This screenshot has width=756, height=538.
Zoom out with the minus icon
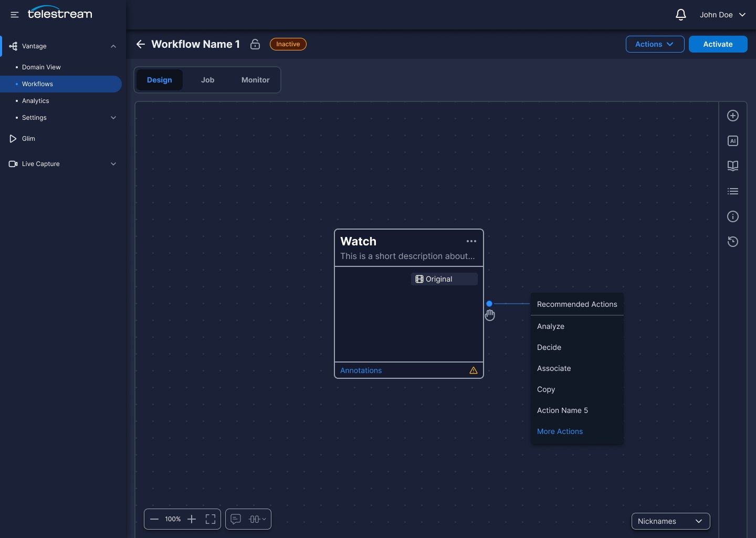[154, 519]
